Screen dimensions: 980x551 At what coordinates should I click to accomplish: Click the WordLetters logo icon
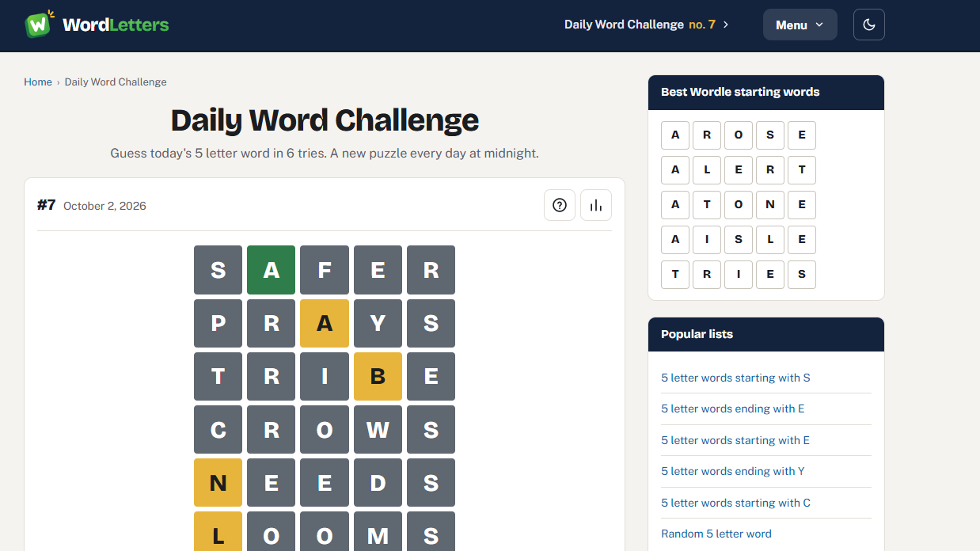40,24
